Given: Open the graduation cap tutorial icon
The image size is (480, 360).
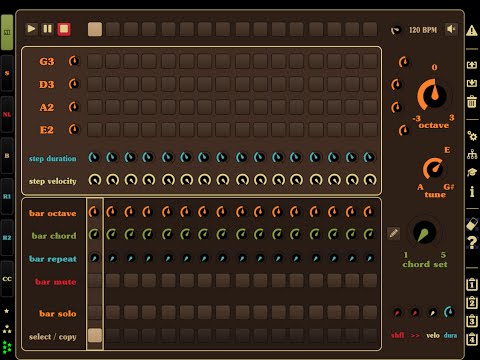Looking at the screenshot, I should pyautogui.click(x=472, y=172).
